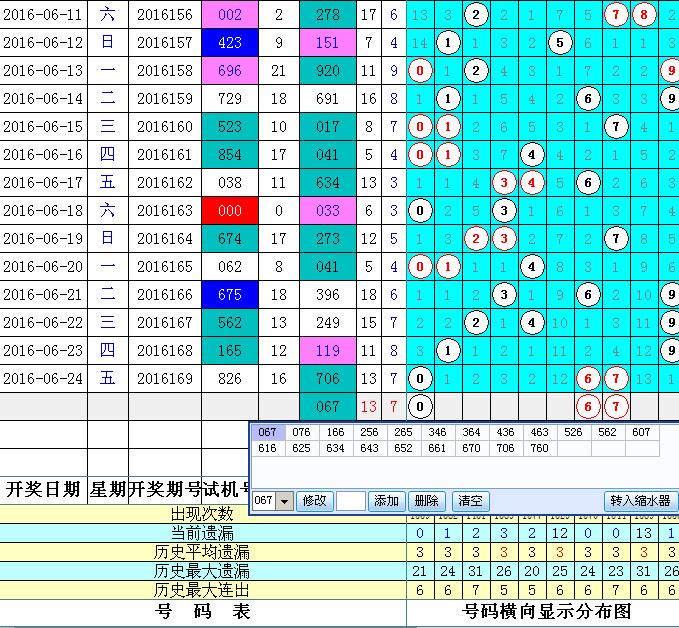
Task: Click the 删除 button
Action: [x=426, y=501]
